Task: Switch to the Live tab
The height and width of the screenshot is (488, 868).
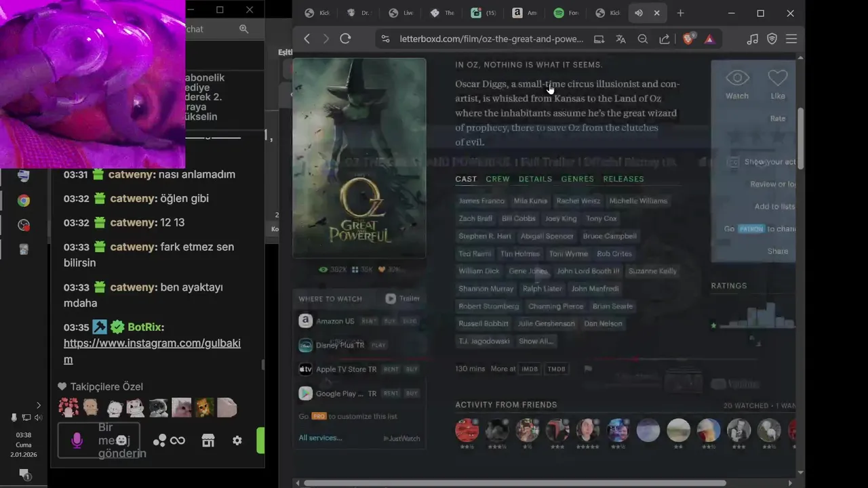Action: coord(401,13)
